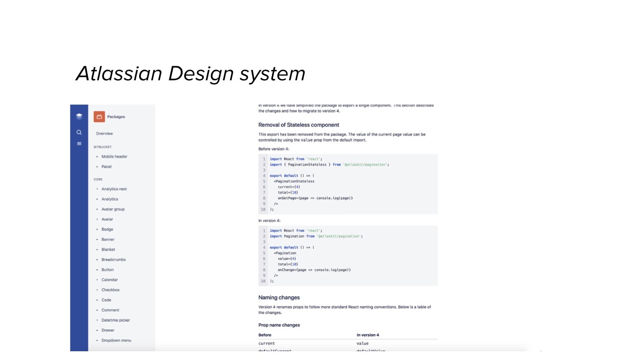Expand the Calendar item arrow
This screenshot has width=644, height=362.
97,280
